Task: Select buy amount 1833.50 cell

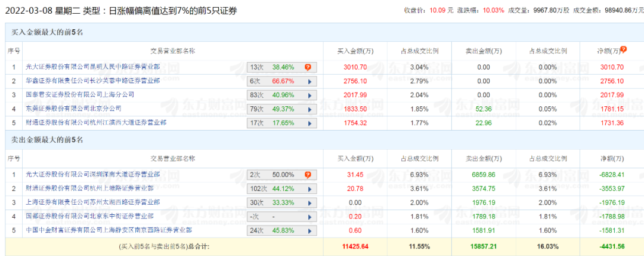Action: pyautogui.click(x=355, y=109)
